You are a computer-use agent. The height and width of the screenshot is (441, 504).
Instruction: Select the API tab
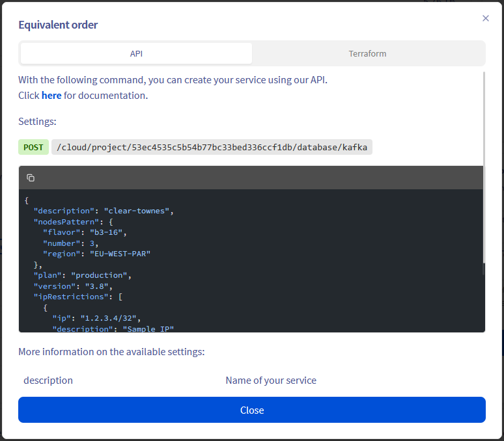click(x=136, y=53)
